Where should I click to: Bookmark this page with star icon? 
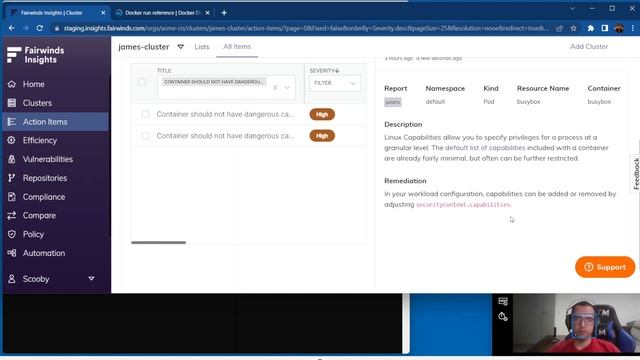573,28
